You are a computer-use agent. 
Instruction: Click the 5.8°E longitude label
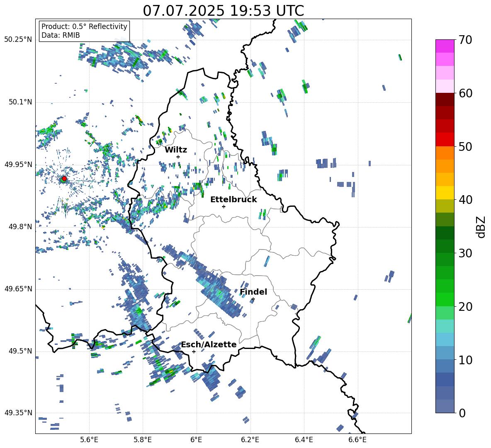pos(143,440)
